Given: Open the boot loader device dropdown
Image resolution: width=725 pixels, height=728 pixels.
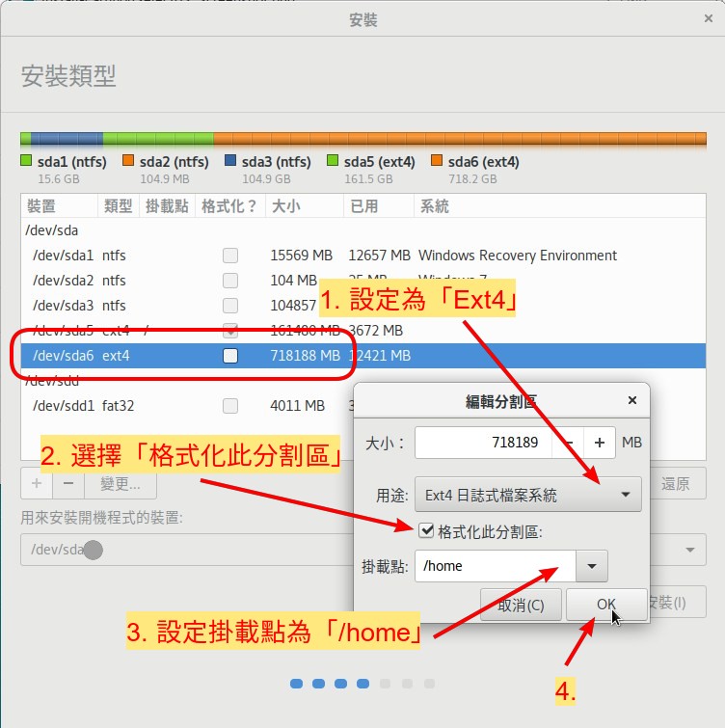Looking at the screenshot, I should coord(689,550).
